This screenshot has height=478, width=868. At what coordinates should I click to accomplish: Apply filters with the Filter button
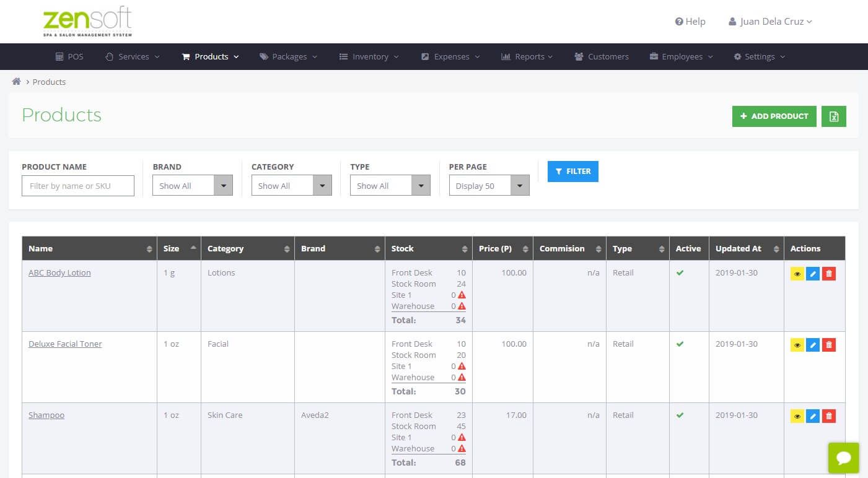(573, 172)
